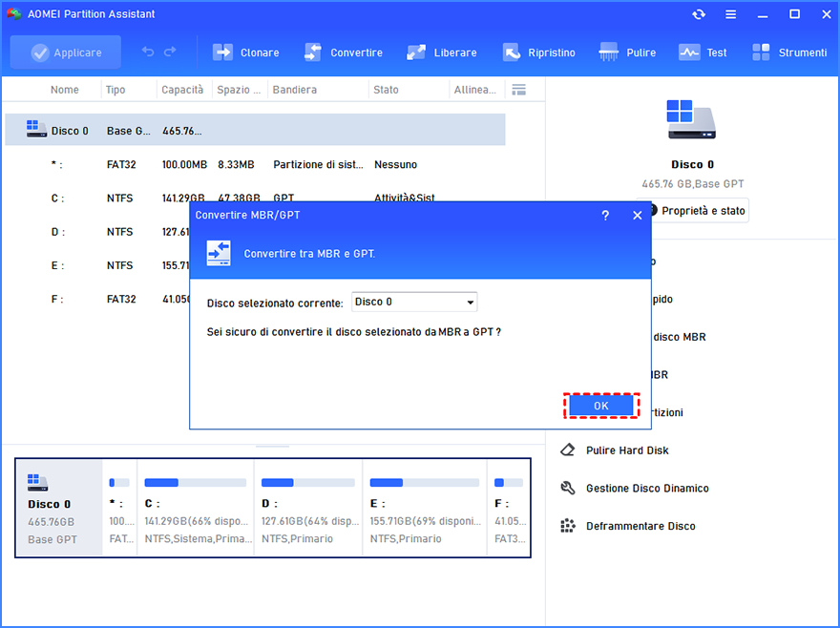Screen dimensions: 840x628
Task: Open Gestione Disco Dinamico
Action: (x=647, y=488)
